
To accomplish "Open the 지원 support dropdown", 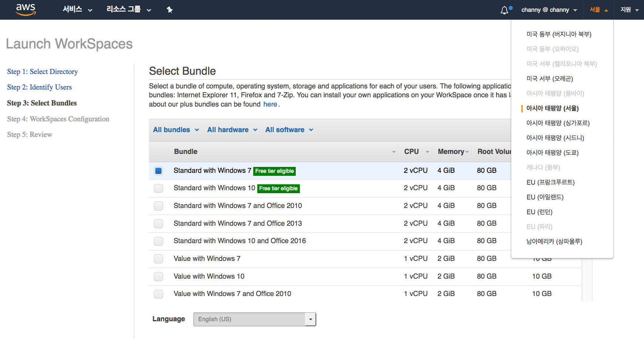I will (630, 10).
